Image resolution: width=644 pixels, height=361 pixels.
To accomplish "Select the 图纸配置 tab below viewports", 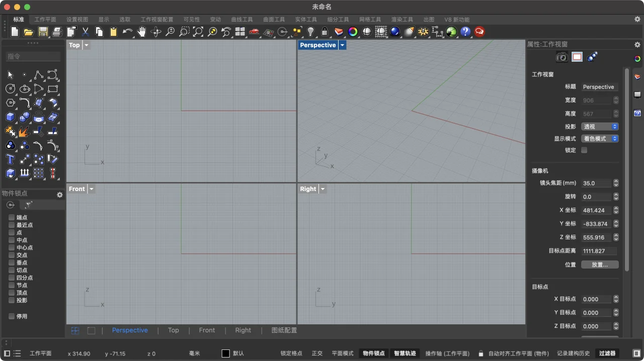I will point(284,330).
